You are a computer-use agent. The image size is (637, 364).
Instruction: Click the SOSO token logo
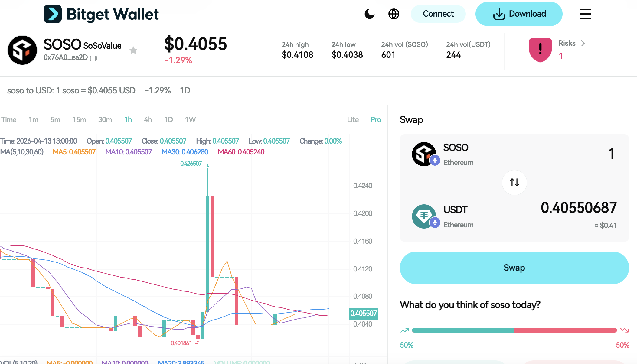click(x=22, y=50)
